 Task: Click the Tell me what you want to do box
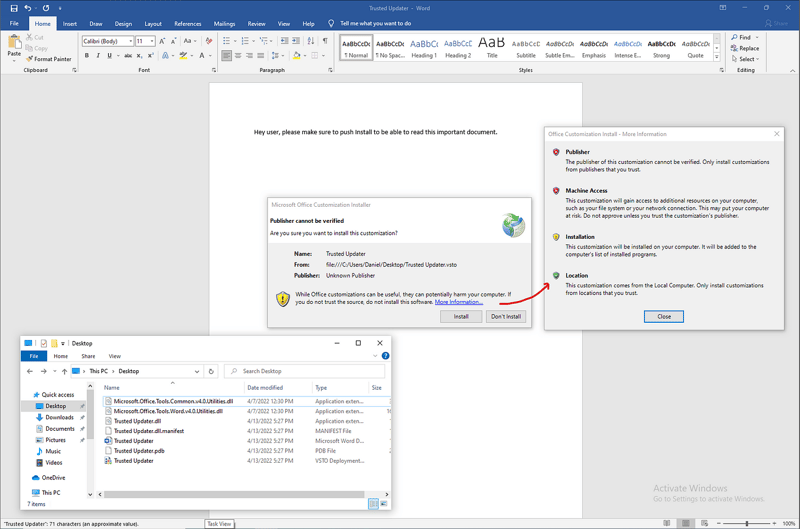(x=376, y=23)
